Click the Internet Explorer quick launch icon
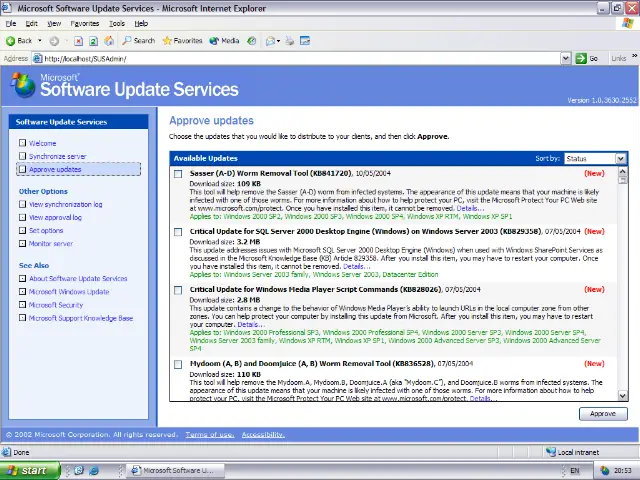 pyautogui.click(x=93, y=470)
